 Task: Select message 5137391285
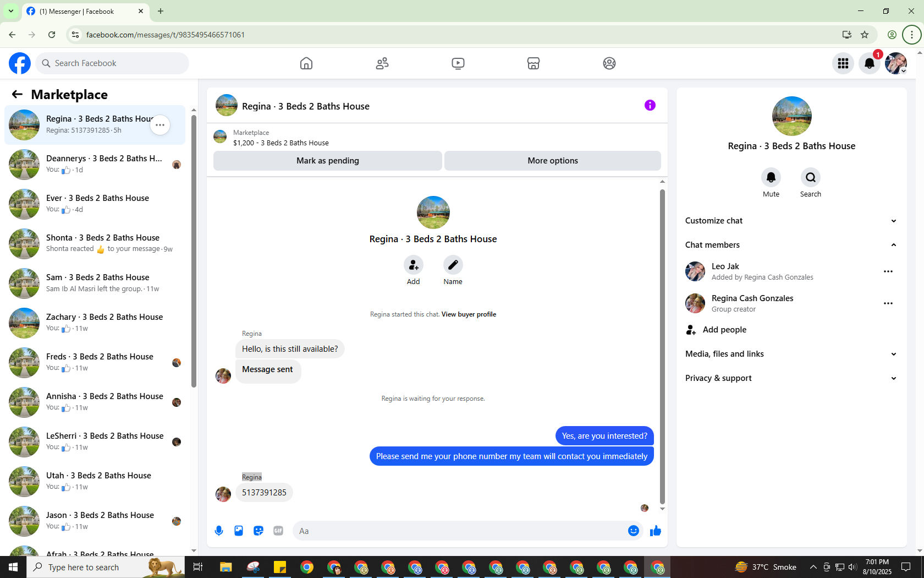(x=264, y=493)
